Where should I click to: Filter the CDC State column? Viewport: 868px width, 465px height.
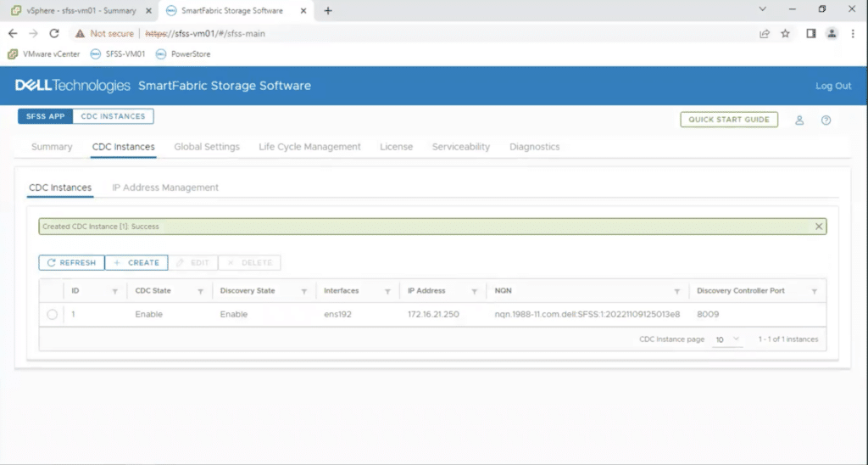coord(200,292)
